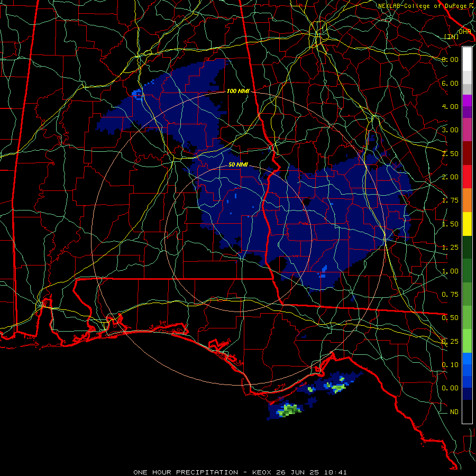
Task: Click the 2.50 legend value
Action: [x=450, y=153]
